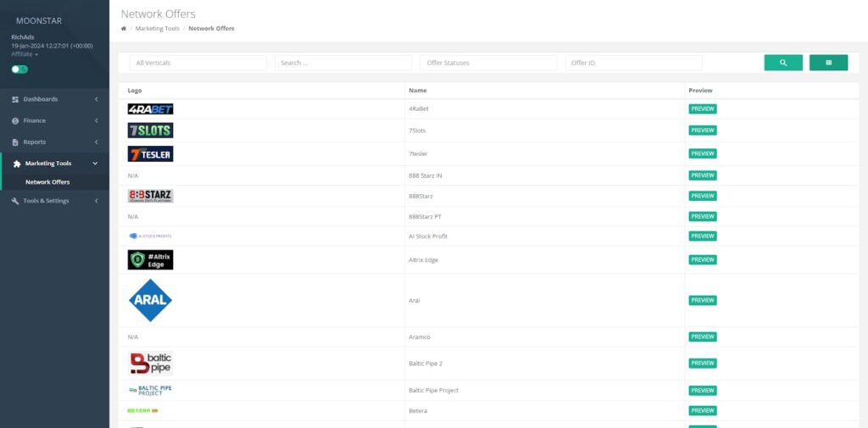The width and height of the screenshot is (868, 428).
Task: Click the Search text field
Action: [x=343, y=63]
